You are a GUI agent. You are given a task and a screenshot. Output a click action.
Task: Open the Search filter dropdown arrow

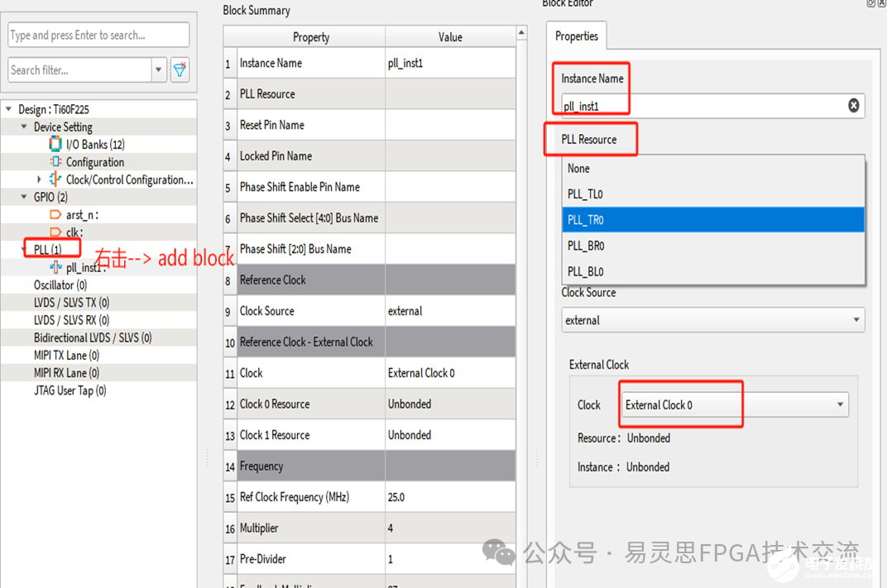pos(159,70)
